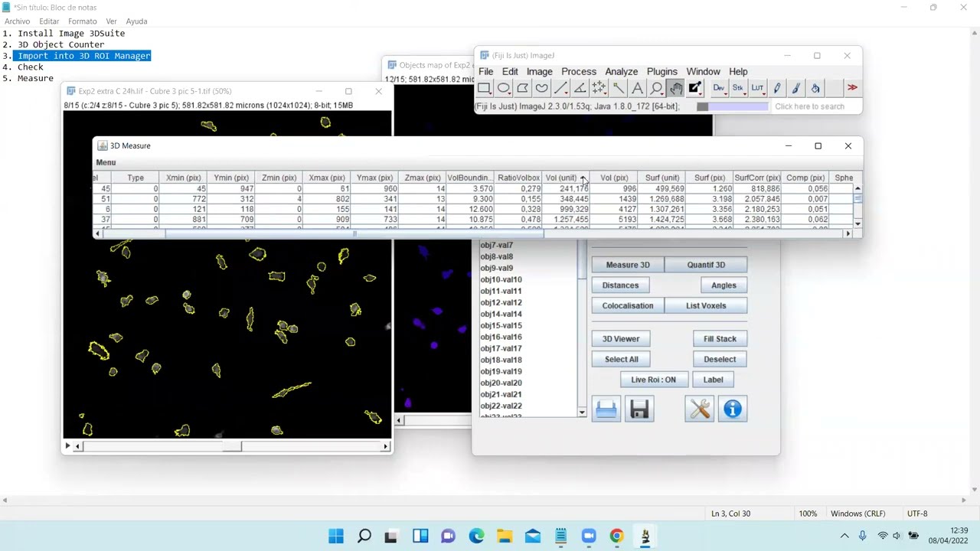The height and width of the screenshot is (551, 980).
Task: Click the Xmin (pix) column header
Action: [183, 178]
